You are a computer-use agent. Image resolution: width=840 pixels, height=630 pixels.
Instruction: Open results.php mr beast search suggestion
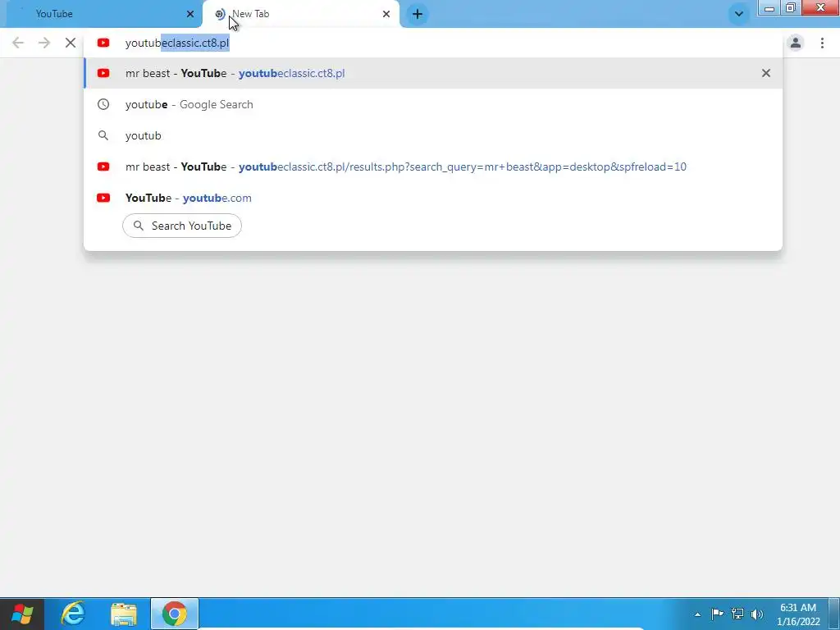click(433, 167)
